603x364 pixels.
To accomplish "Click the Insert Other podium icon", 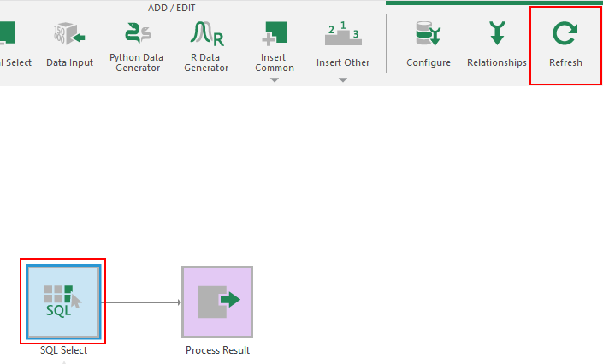I will (x=342, y=34).
